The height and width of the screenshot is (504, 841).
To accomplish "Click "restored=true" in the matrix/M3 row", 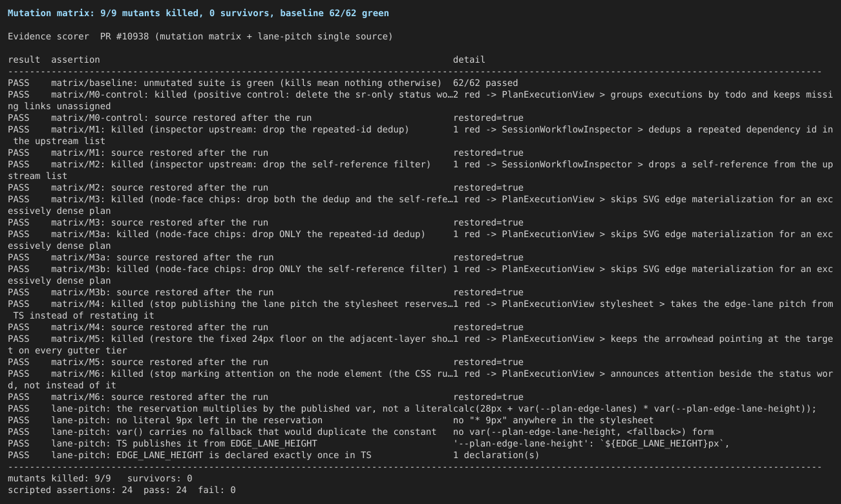I will coord(488,222).
